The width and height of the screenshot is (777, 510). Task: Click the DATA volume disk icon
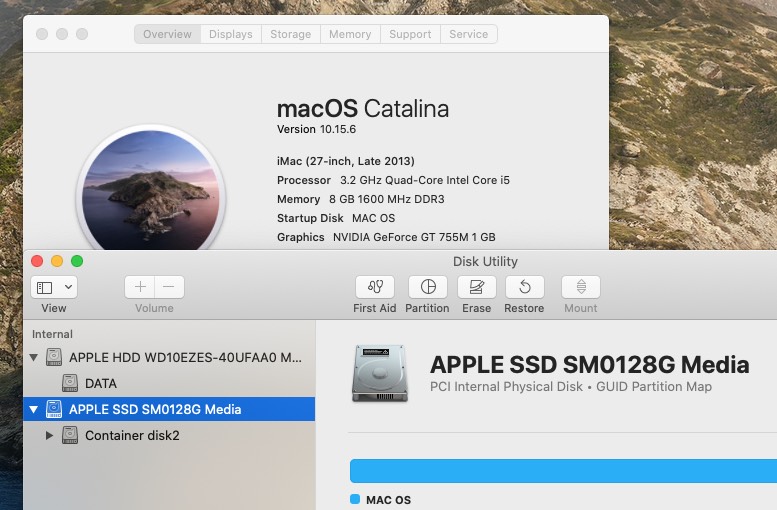[x=70, y=383]
